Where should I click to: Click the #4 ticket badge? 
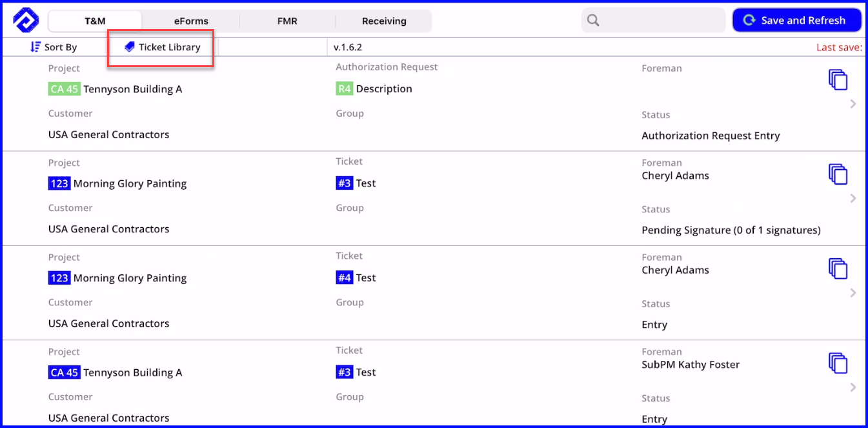(x=345, y=278)
